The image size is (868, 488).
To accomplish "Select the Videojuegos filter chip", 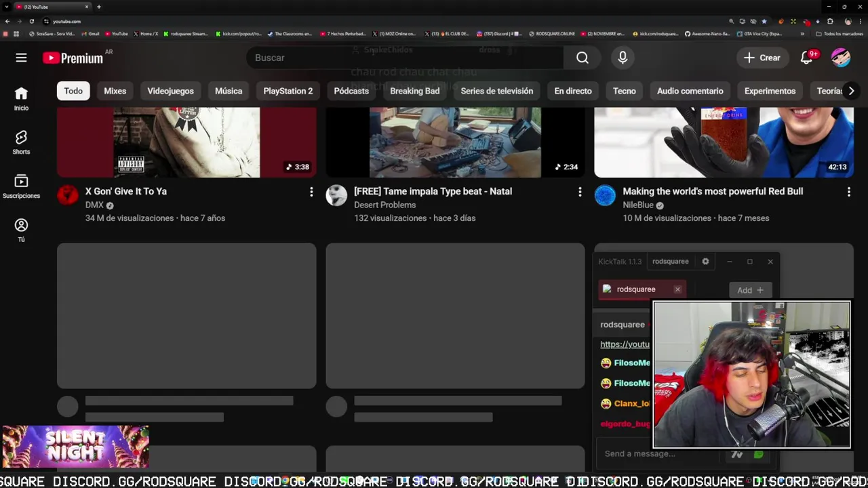I will (170, 91).
